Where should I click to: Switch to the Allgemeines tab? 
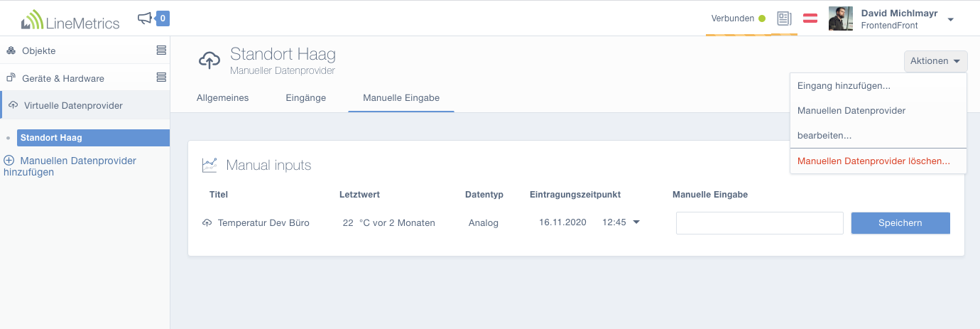(223, 98)
